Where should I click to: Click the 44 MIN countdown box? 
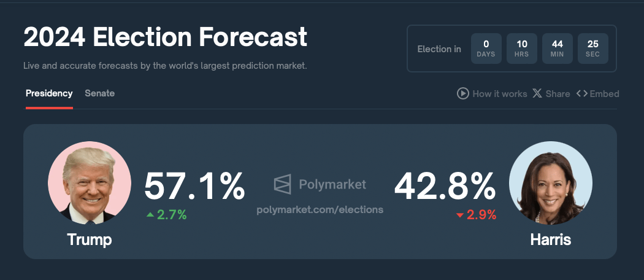click(558, 49)
